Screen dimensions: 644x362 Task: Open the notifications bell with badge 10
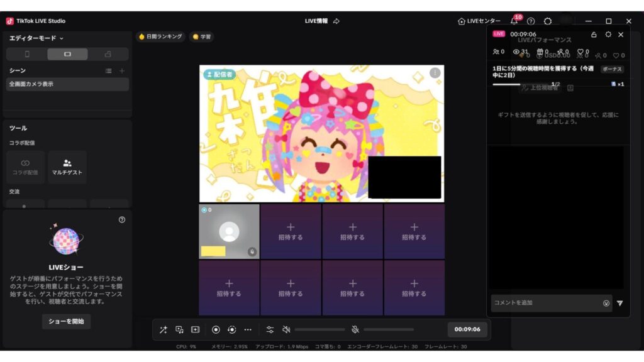point(514,21)
